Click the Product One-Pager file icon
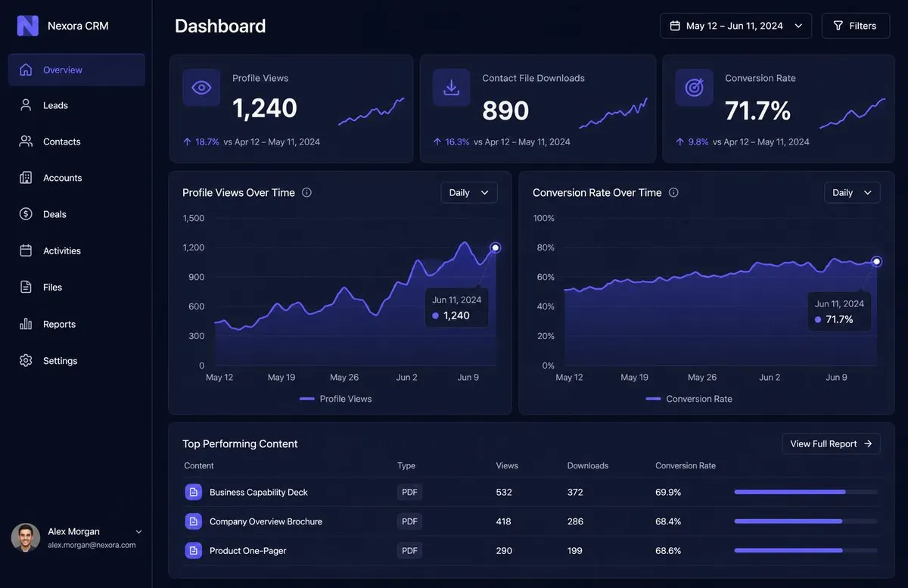Screen dimensions: 908x588 [x=194, y=550]
